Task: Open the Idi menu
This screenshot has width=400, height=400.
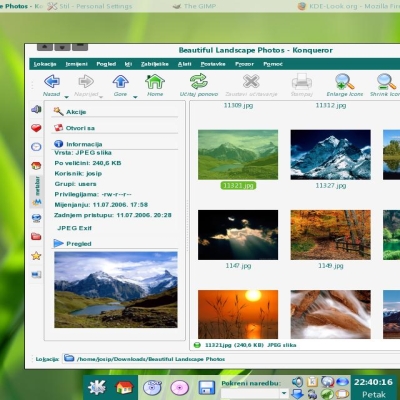Action: point(128,64)
